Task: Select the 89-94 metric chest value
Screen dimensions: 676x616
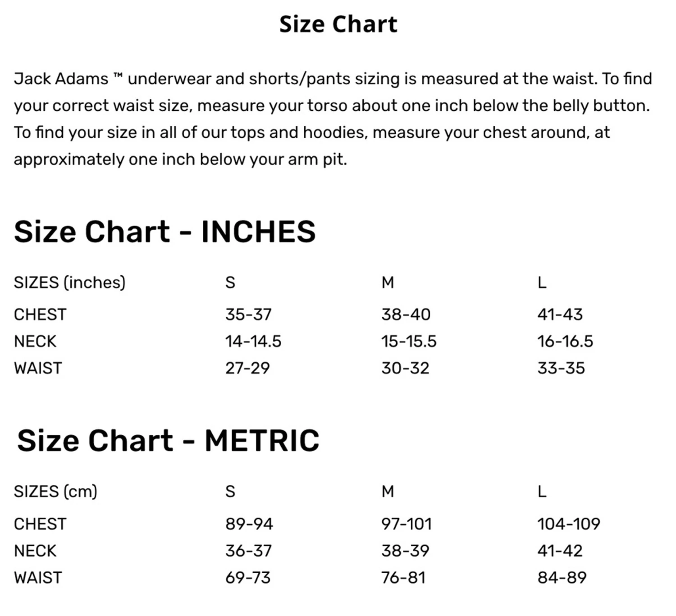Action: (249, 524)
